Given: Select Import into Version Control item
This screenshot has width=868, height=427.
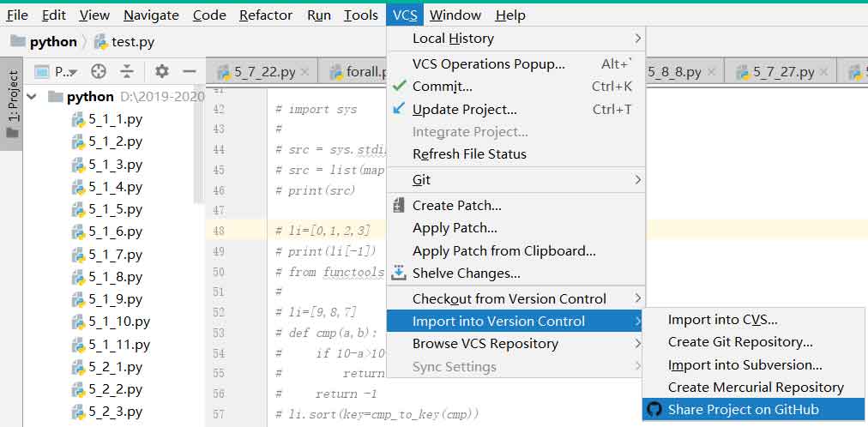Looking at the screenshot, I should 516,321.
